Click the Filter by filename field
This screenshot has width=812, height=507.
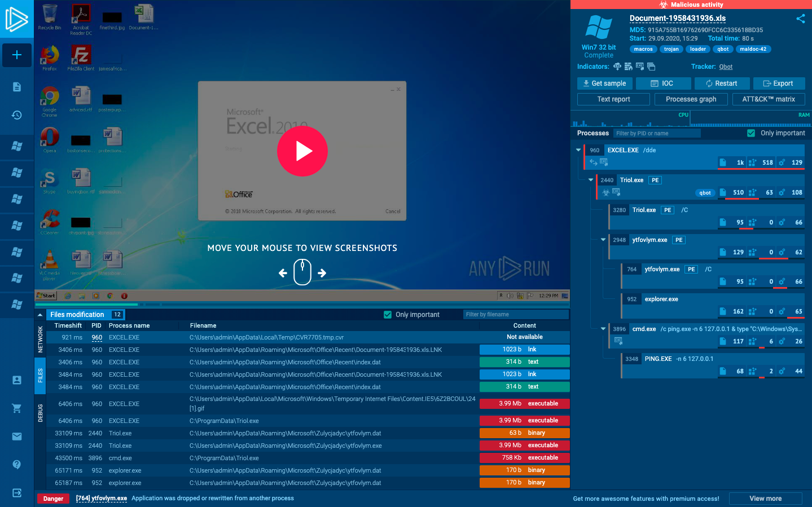(516, 315)
